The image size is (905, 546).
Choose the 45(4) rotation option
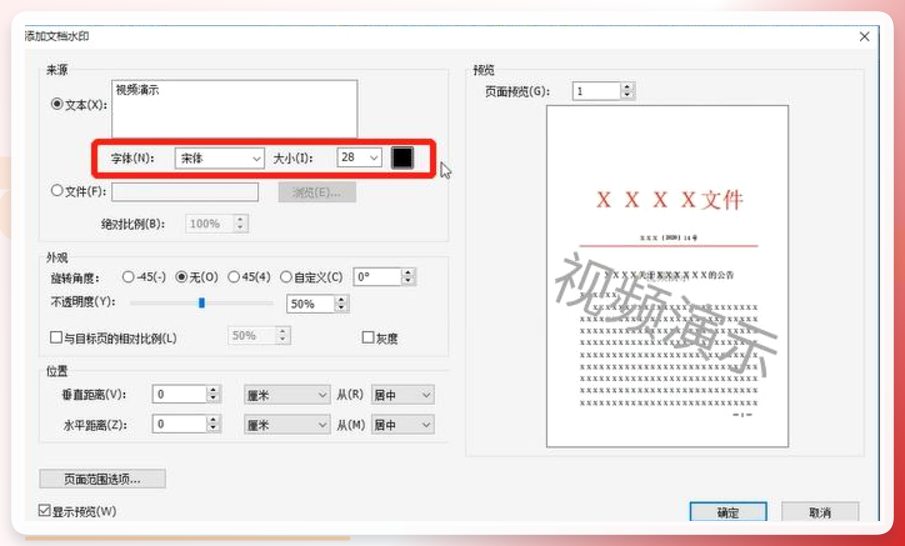(234, 277)
